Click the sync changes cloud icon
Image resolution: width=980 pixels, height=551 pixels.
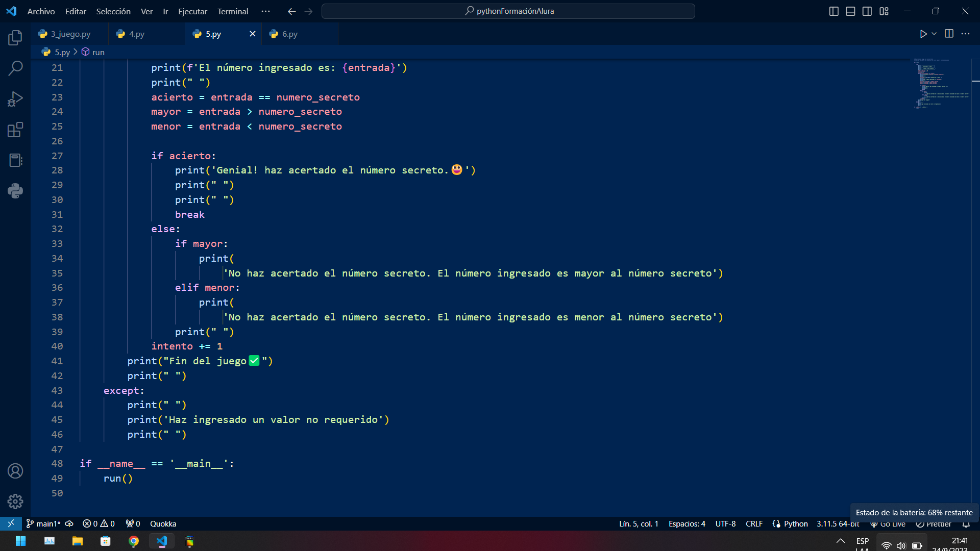[69, 523]
